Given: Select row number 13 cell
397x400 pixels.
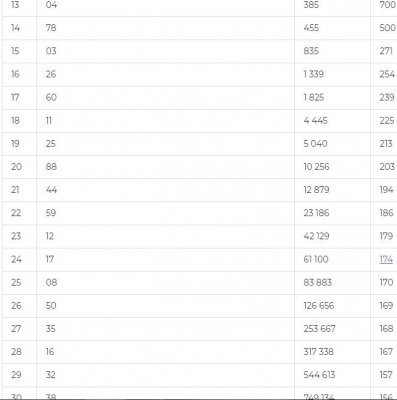Looking at the screenshot, I should pyautogui.click(x=15, y=5).
